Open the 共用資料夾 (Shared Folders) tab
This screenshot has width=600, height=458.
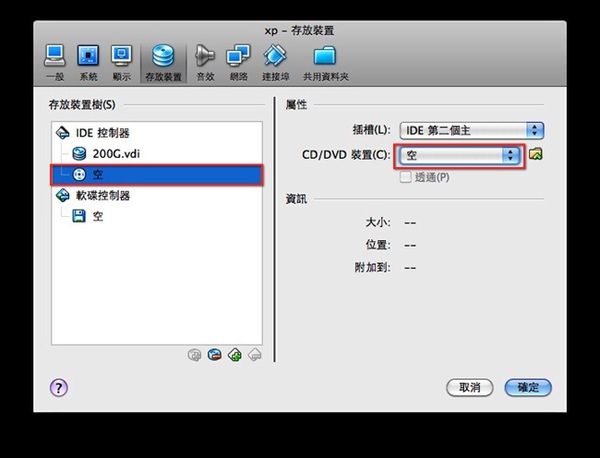(326, 63)
